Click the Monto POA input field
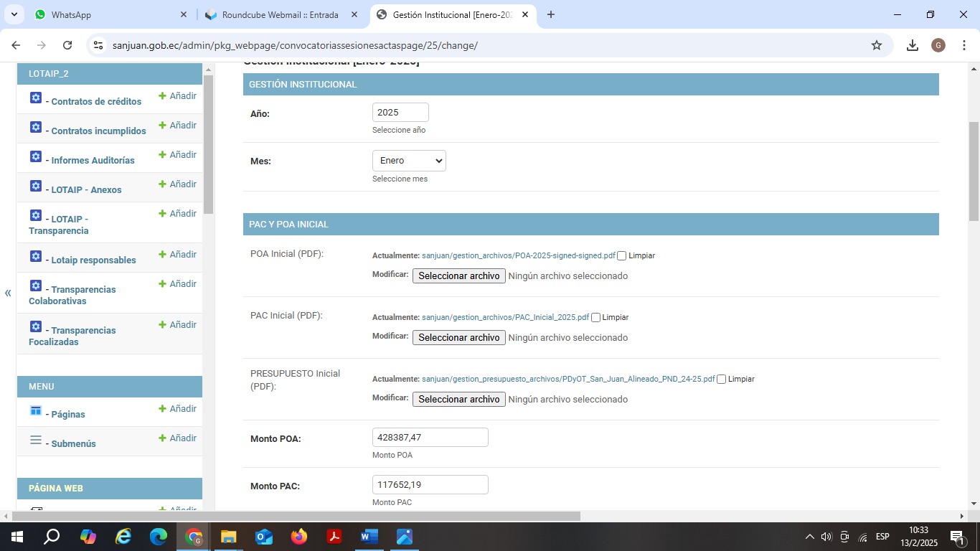The image size is (980, 551). tap(430, 438)
